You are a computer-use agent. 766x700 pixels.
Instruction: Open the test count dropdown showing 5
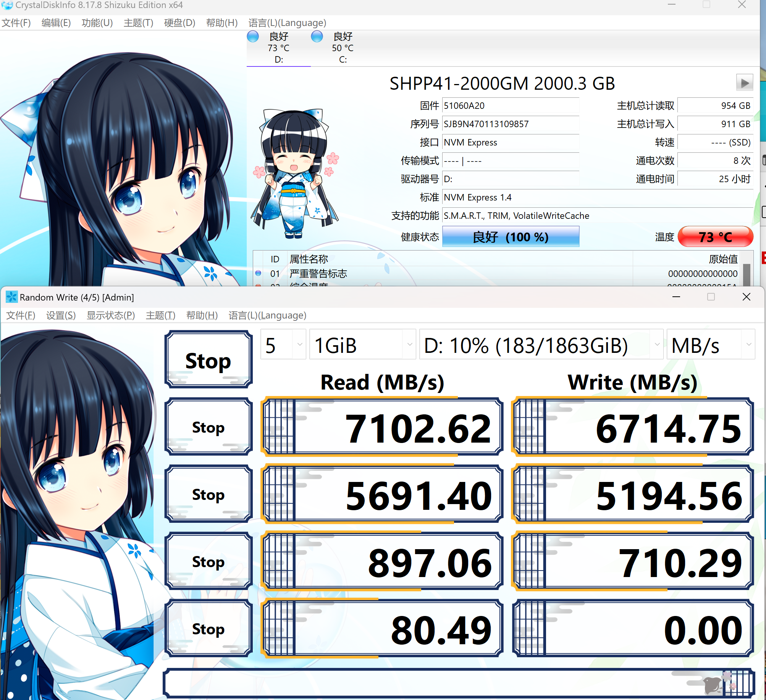283,345
